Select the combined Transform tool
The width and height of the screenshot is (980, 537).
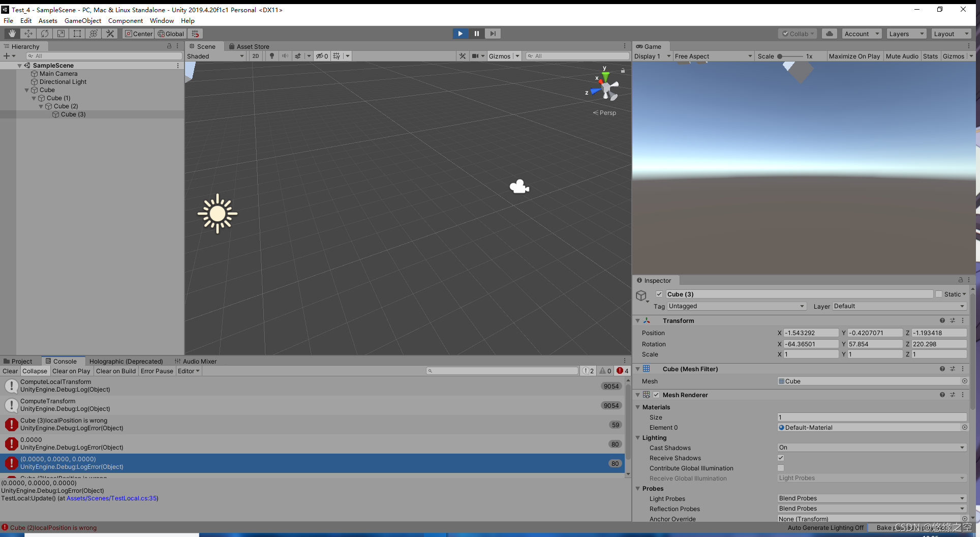tap(94, 34)
